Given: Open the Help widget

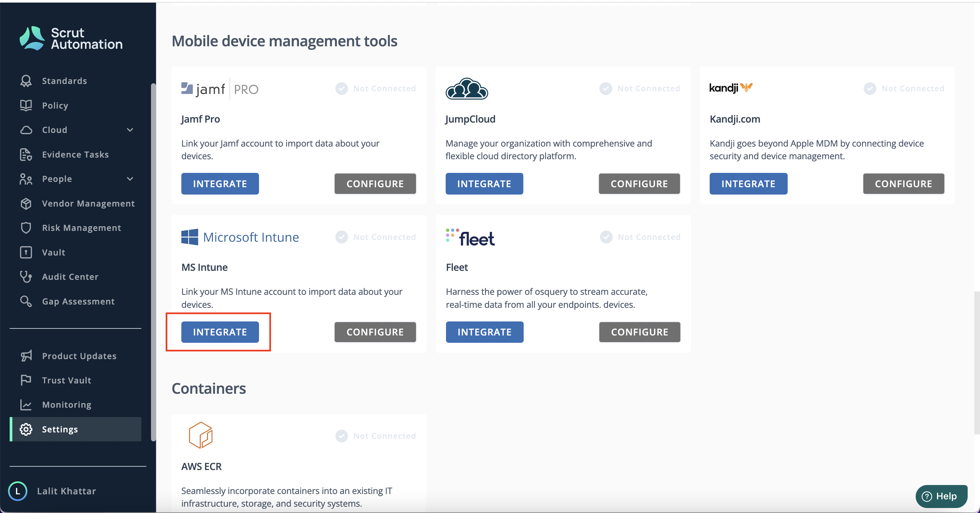Looking at the screenshot, I should click(941, 496).
